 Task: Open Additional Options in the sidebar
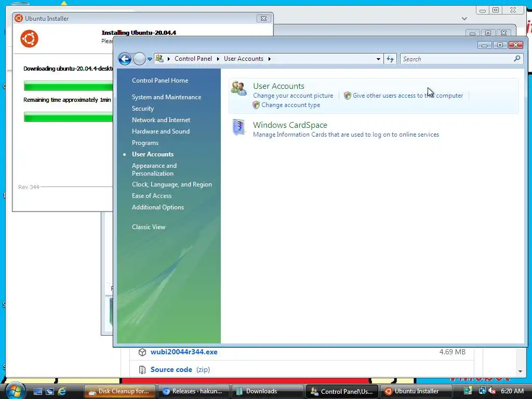(158, 207)
